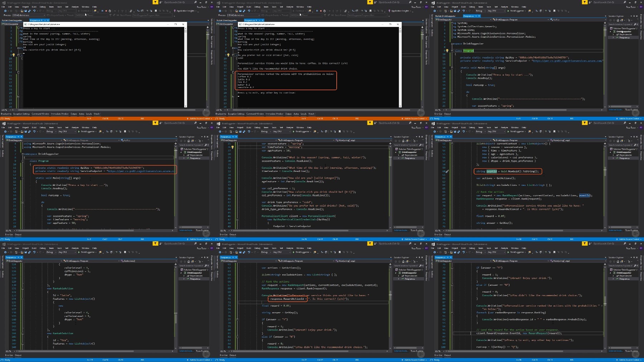Expand Program.cs tree node in class-Program-highlighted screenshot
Screen dimensions: 644x362
point(613,38)
